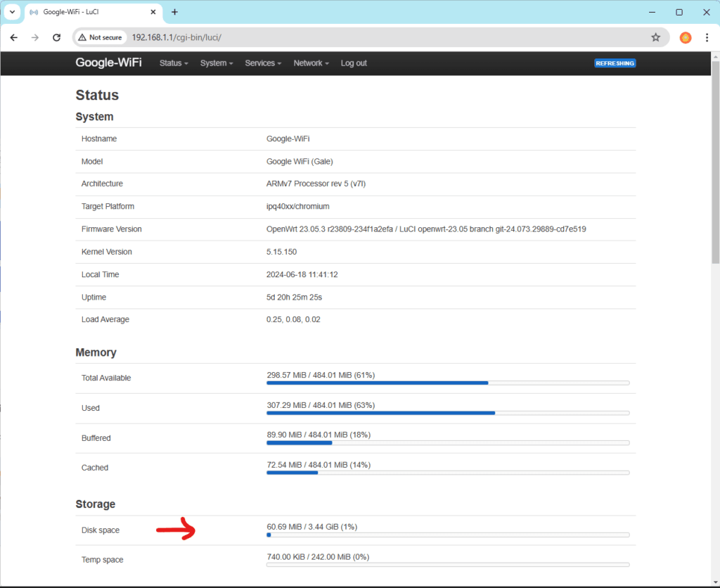Expand the Status menu

point(174,63)
